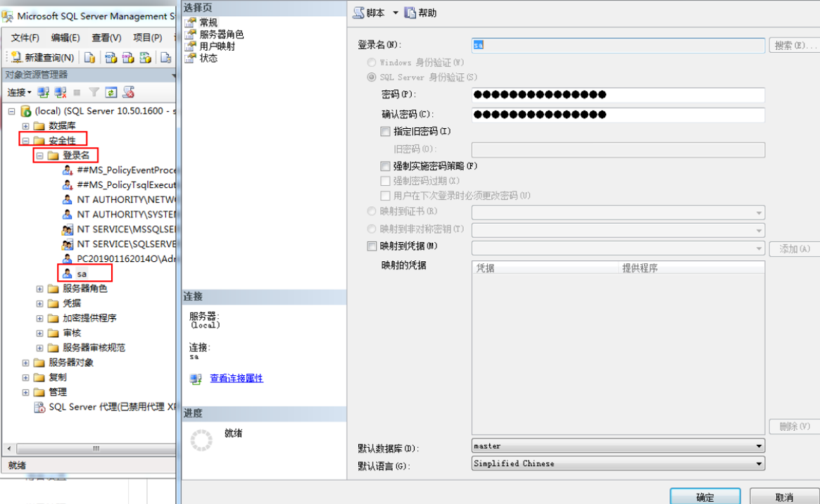Click the 删除(V) button
This screenshot has height=504, width=820.
[795, 427]
